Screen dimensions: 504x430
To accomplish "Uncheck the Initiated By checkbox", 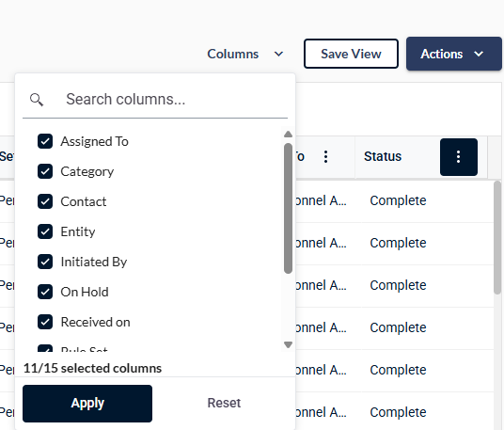I will click(45, 262).
